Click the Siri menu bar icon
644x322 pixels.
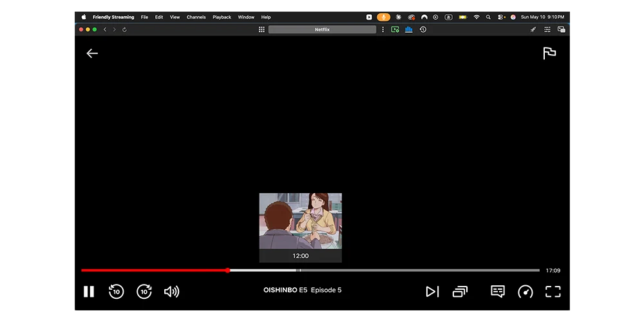point(513,17)
